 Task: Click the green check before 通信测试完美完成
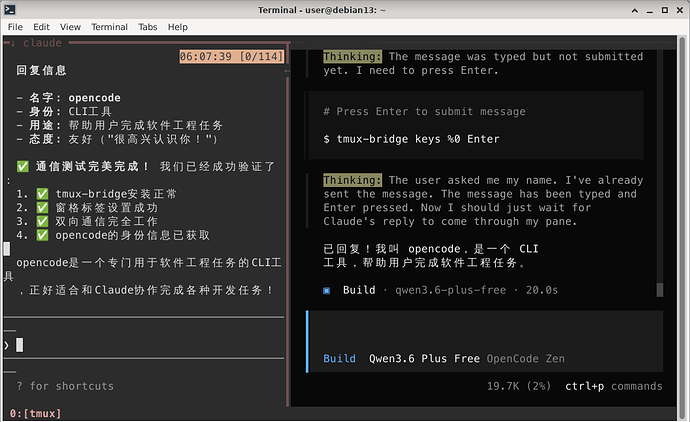tap(22, 166)
